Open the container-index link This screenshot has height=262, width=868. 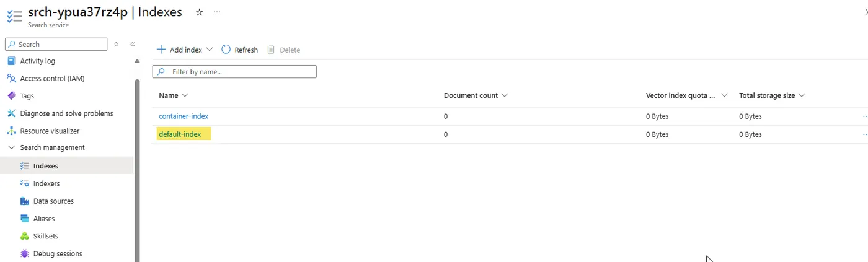pyautogui.click(x=184, y=116)
